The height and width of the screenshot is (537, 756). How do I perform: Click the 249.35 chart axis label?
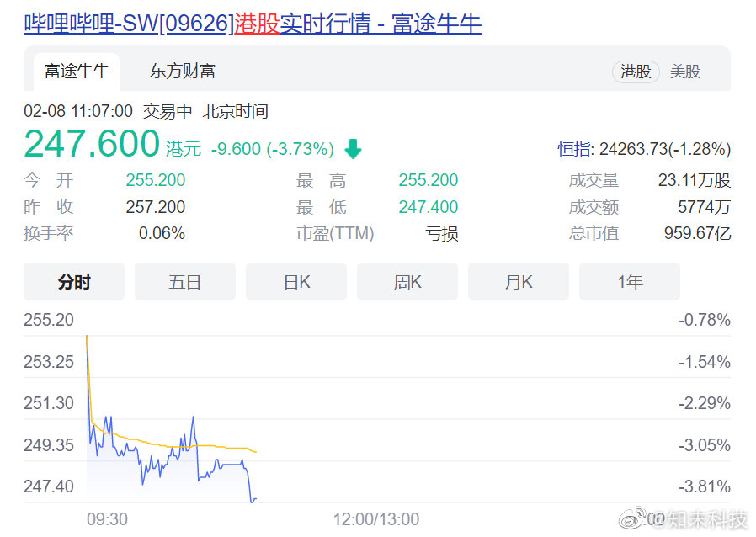pyautogui.click(x=49, y=444)
